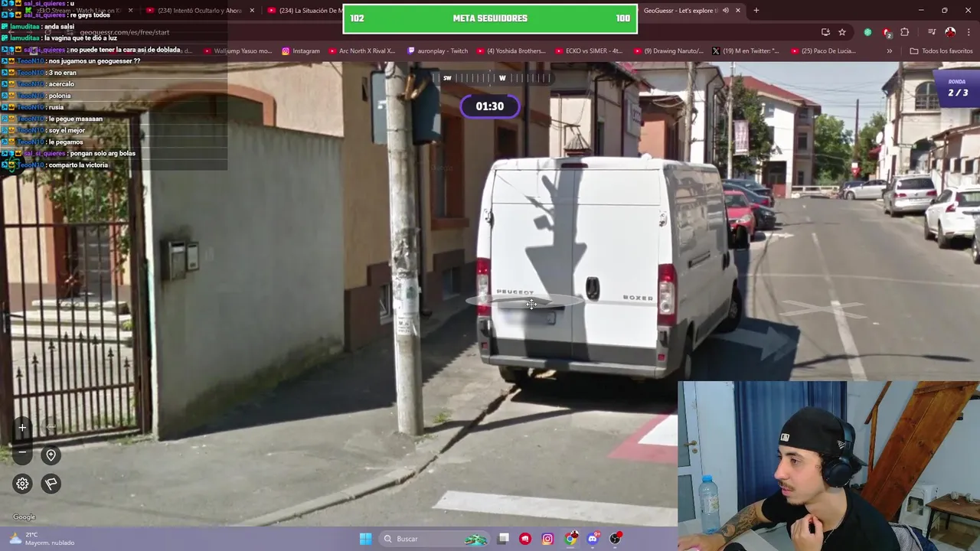This screenshot has width=980, height=551.
Task: Open the green extension icon
Action: [x=867, y=32]
